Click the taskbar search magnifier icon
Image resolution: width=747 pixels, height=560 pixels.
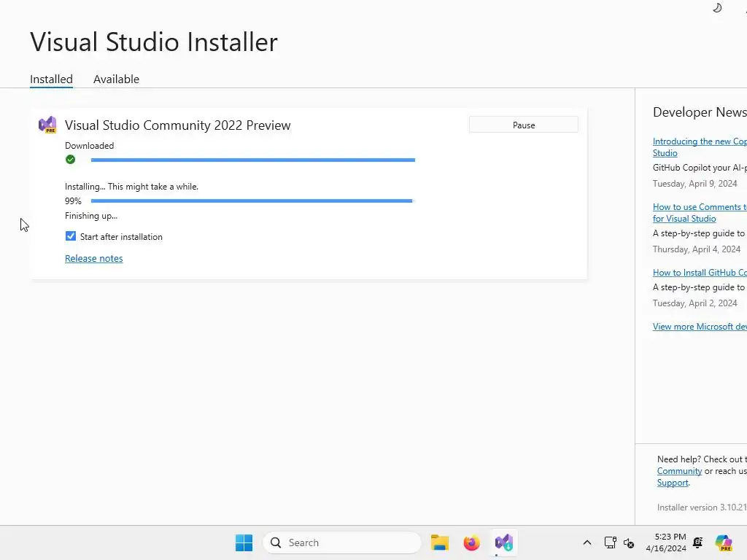(275, 542)
